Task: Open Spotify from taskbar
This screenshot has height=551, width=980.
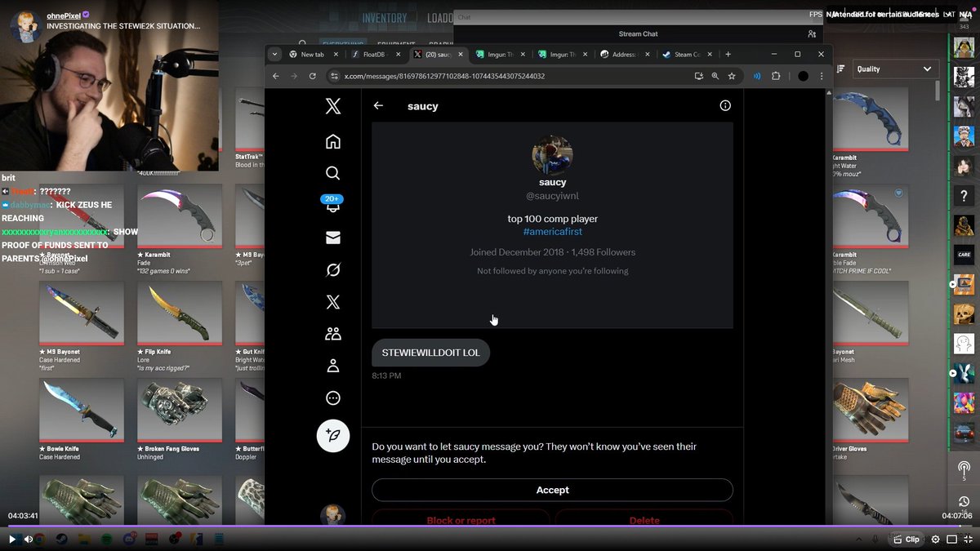Action: click(x=106, y=540)
